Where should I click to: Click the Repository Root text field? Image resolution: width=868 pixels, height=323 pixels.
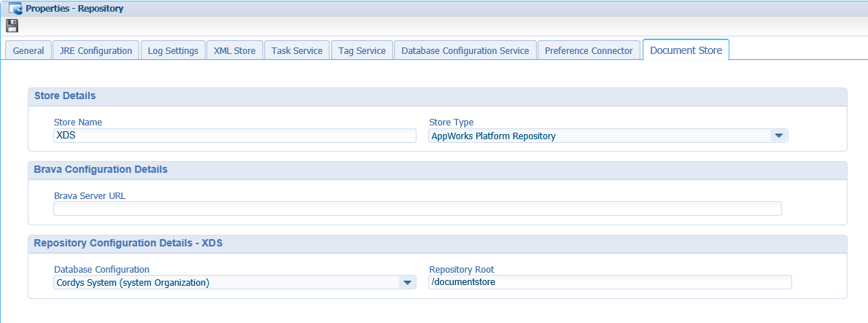[x=609, y=282]
